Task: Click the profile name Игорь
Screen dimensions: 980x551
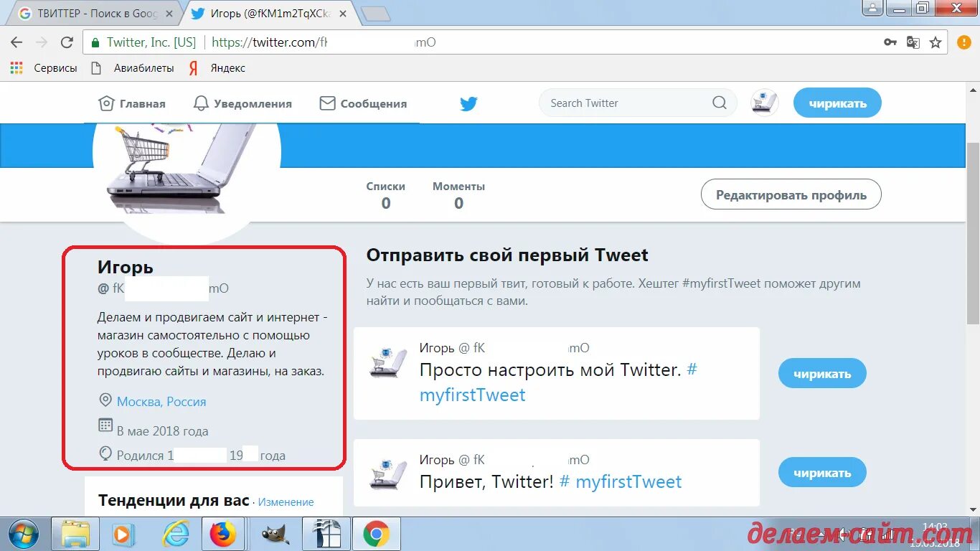Action: tap(126, 267)
